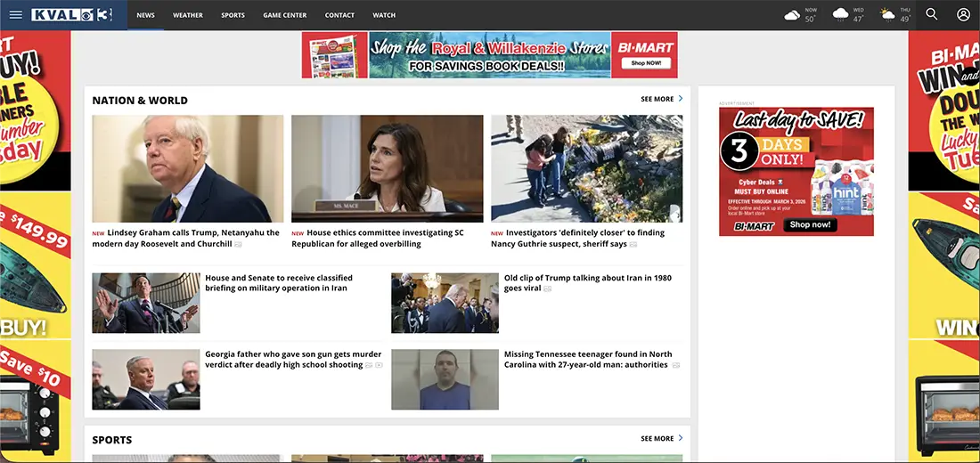Click the See More arrow in Sports
Image resolution: width=980 pixels, height=463 pixels.
(x=681, y=439)
